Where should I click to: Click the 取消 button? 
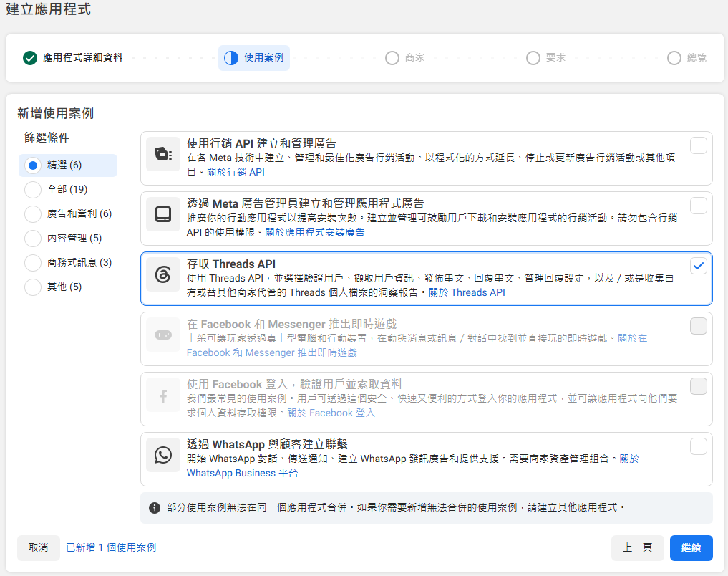39,547
